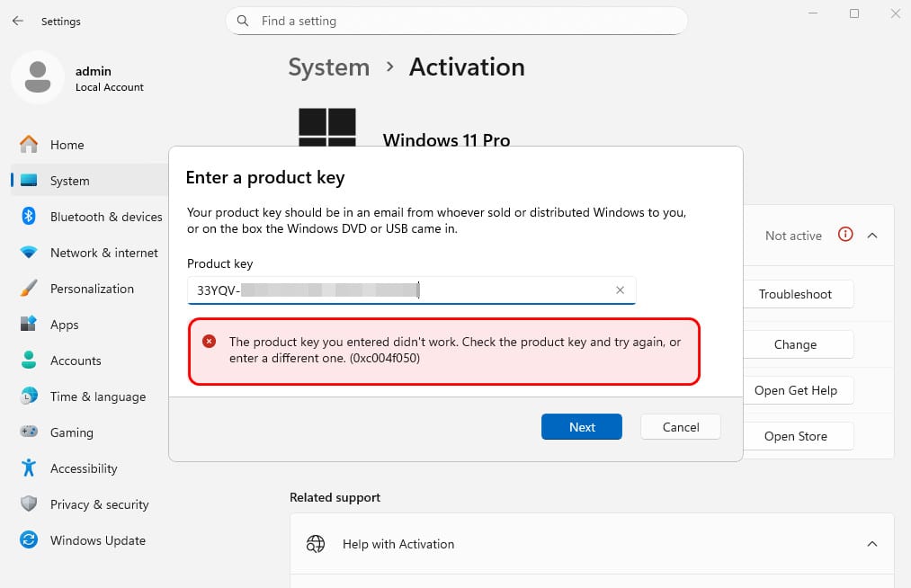
Task: Cancel the product key dialog
Action: 681,427
